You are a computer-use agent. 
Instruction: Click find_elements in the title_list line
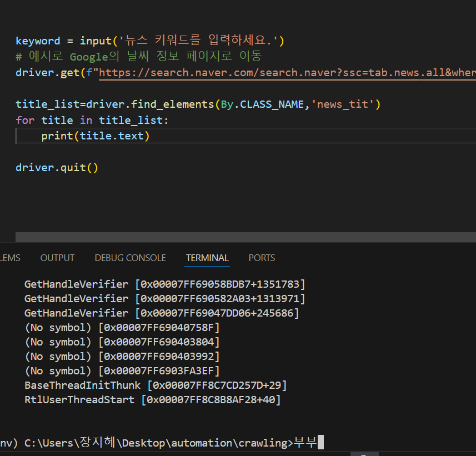click(x=172, y=104)
